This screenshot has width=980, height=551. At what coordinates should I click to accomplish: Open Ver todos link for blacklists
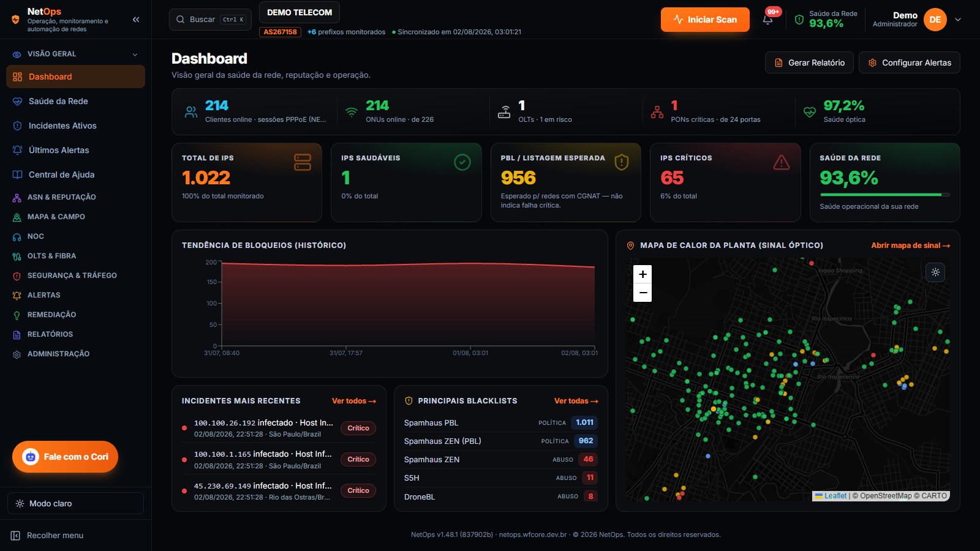576,401
